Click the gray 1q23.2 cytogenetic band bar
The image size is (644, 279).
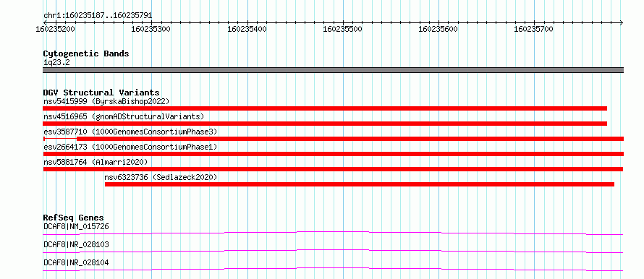(x=334, y=70)
